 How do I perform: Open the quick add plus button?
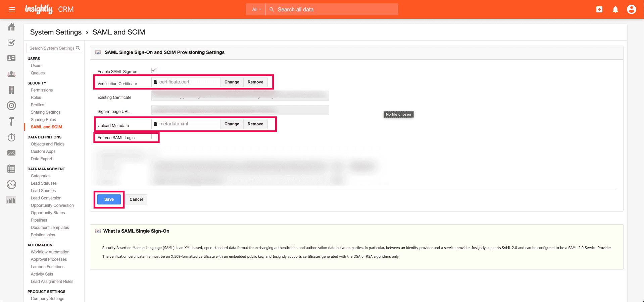599,9
